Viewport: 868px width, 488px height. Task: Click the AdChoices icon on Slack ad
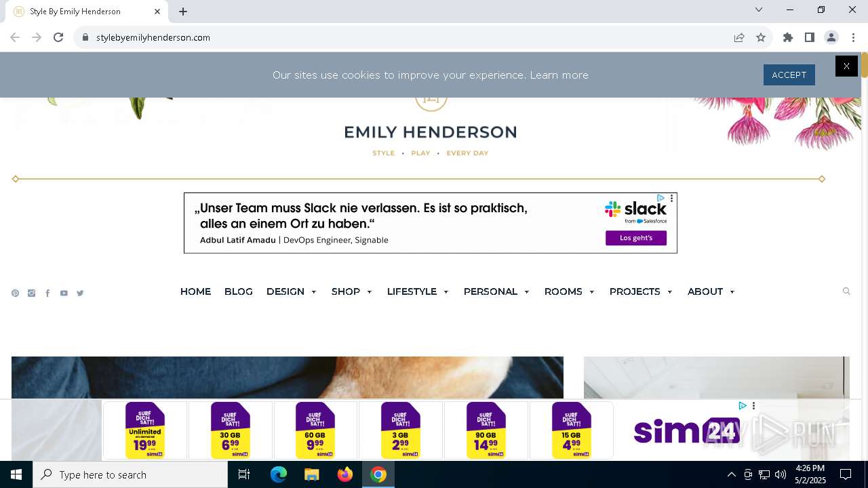pyautogui.click(x=660, y=199)
